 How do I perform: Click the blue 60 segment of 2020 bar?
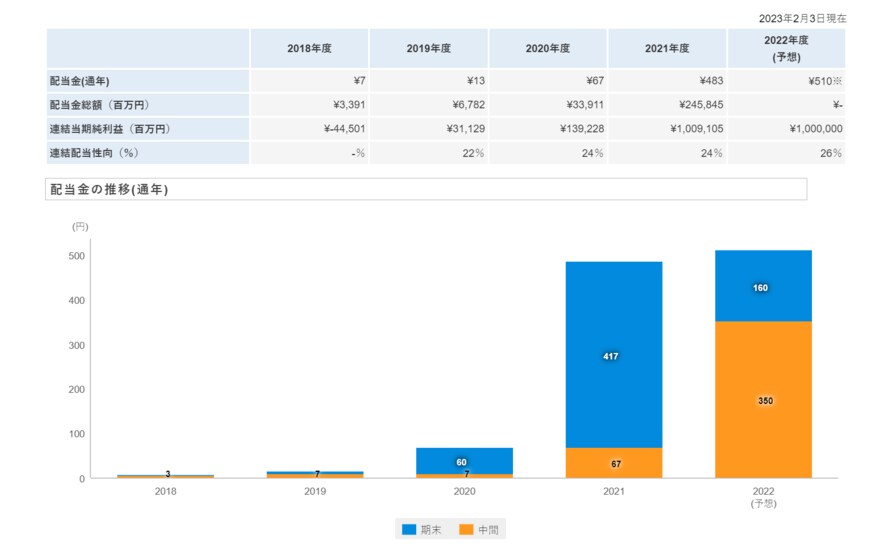tap(465, 460)
